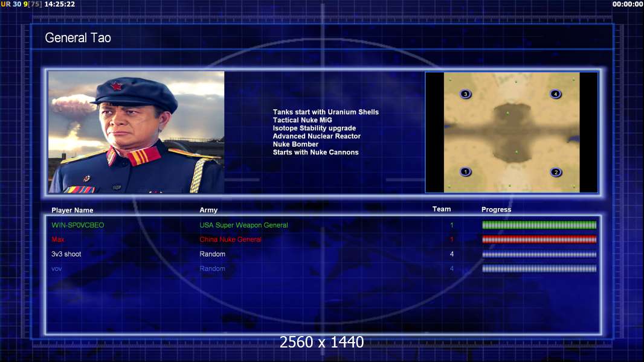The height and width of the screenshot is (362, 644).
Task: Click player name WIN-SP0VCBEO
Action: click(77, 225)
